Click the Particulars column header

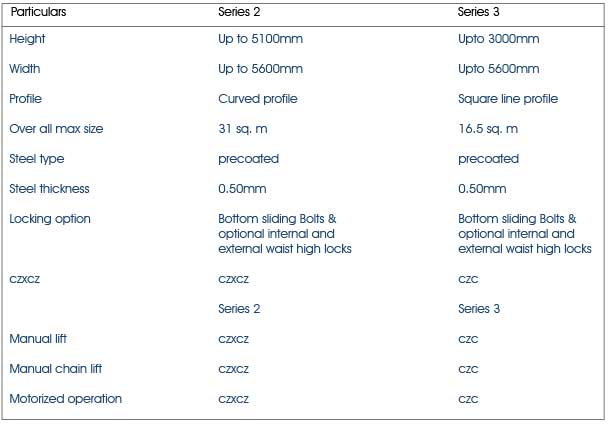coord(38,12)
